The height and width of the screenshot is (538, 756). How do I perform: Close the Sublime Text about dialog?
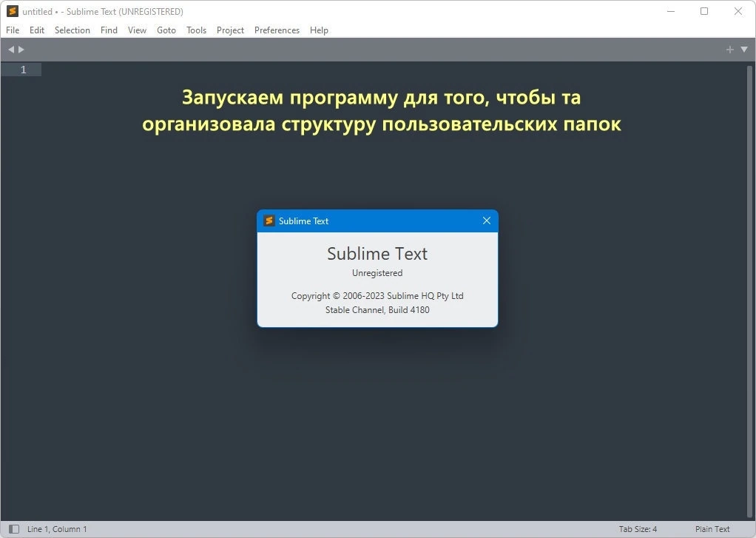(x=487, y=221)
